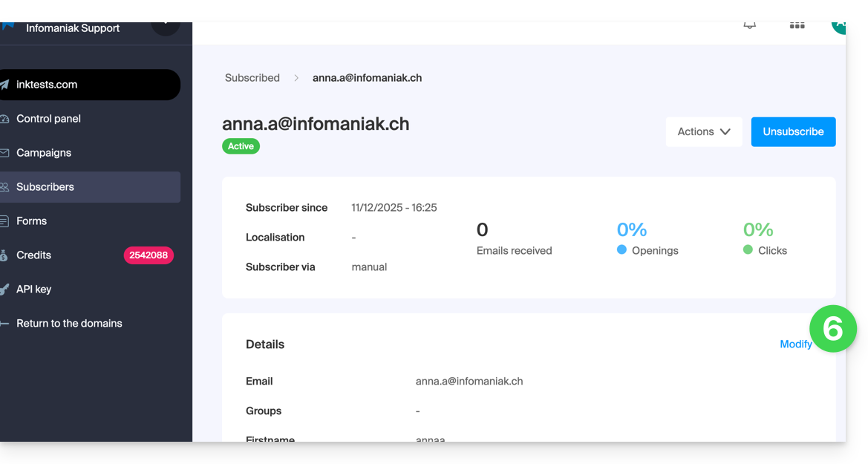This screenshot has width=868, height=464.
Task: Expand the Infomaniak Support organization dropdown
Action: click(166, 28)
